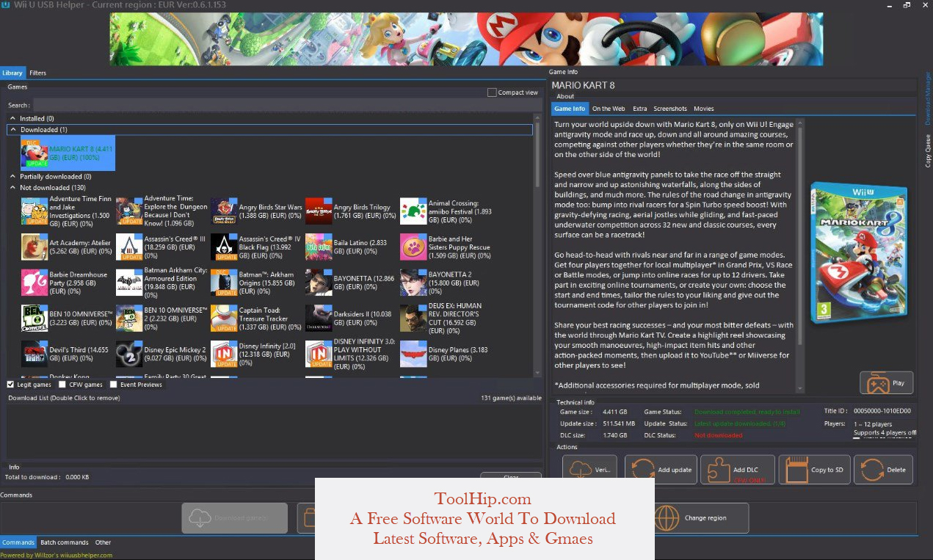The image size is (933, 560).
Task: Pick the BAYONETTA 12.866 GB game icon
Action: [319, 283]
